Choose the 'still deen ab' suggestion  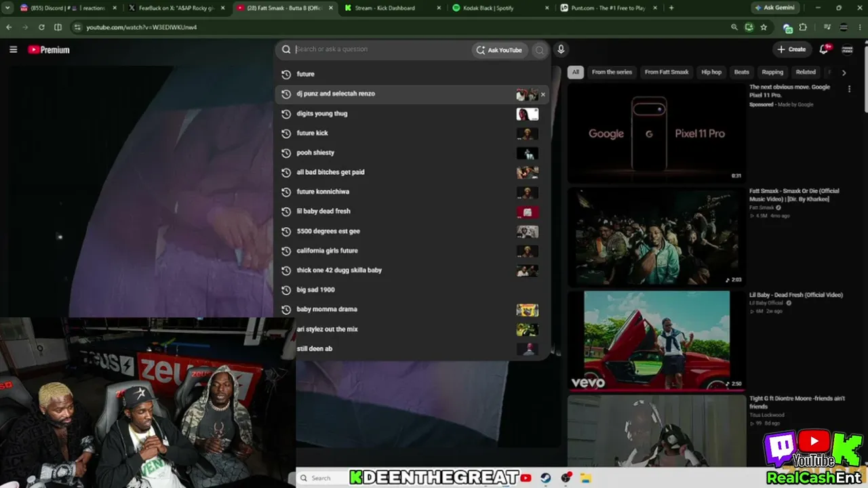412,348
